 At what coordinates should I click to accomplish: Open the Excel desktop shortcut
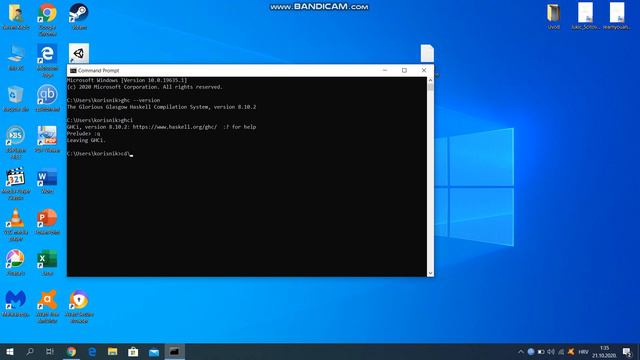pyautogui.click(x=47, y=262)
